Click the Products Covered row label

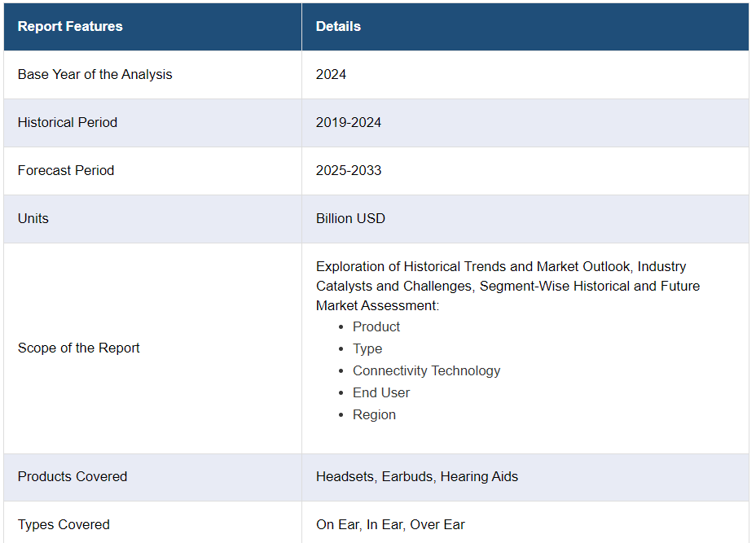(73, 476)
